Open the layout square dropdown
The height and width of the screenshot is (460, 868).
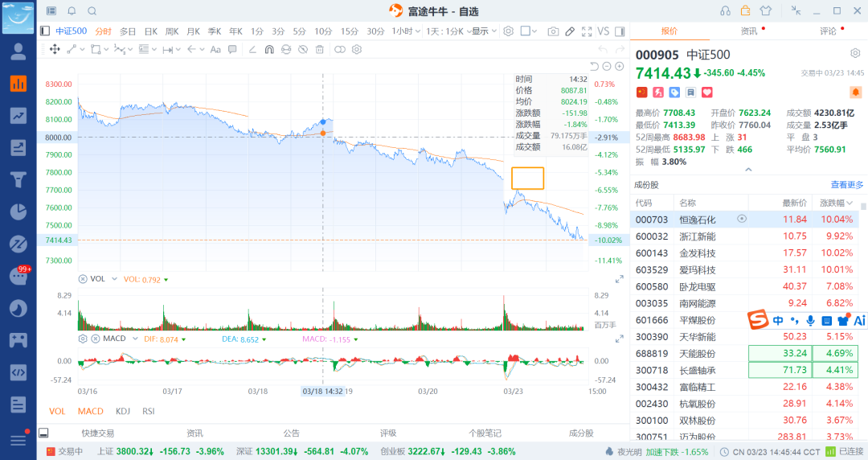pos(529,31)
